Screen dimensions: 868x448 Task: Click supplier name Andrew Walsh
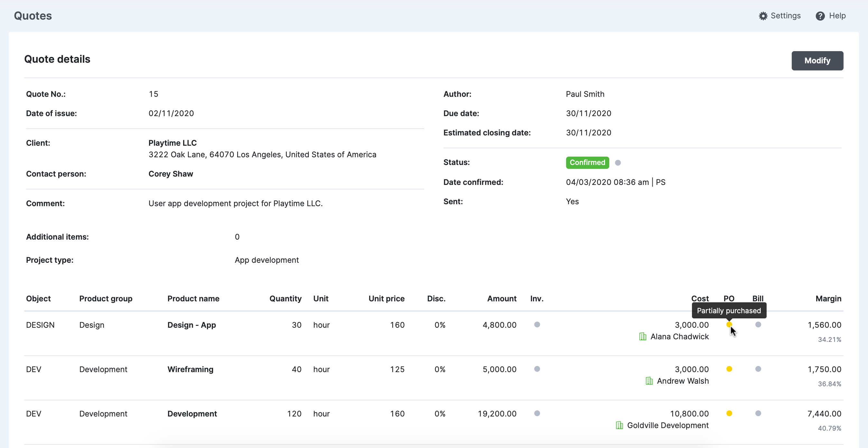pyautogui.click(x=683, y=381)
